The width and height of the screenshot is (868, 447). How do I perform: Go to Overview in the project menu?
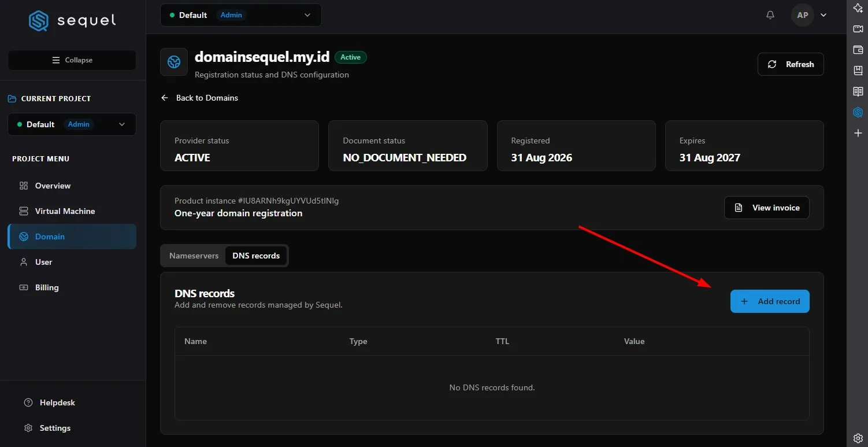[72, 186]
